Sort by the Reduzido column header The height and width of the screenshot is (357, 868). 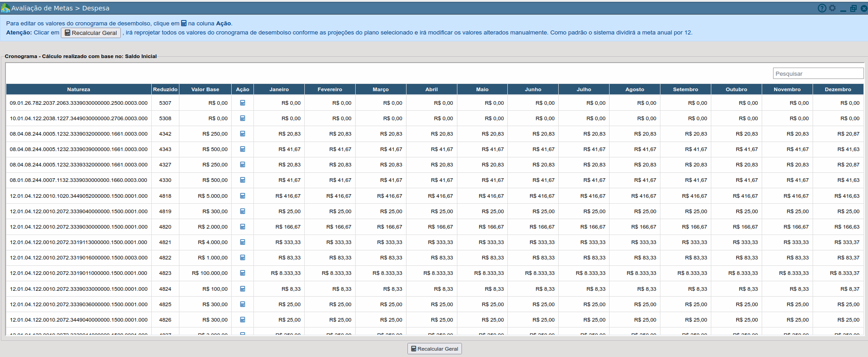(x=165, y=89)
